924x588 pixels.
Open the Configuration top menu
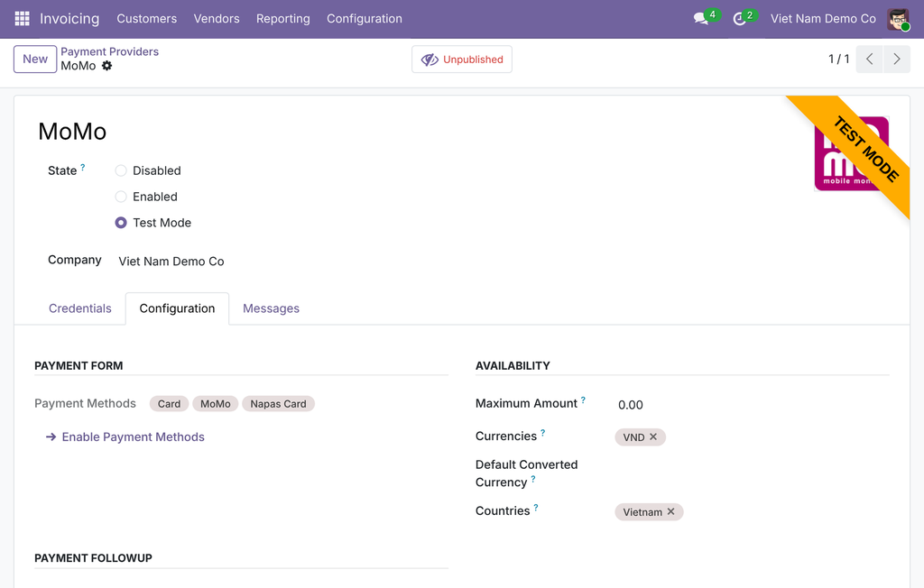point(365,19)
